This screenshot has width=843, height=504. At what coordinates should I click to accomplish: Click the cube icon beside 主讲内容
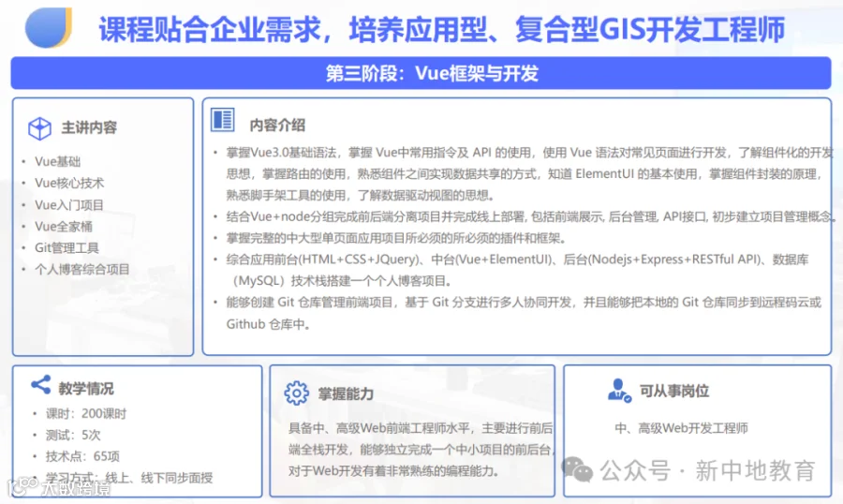(x=39, y=128)
